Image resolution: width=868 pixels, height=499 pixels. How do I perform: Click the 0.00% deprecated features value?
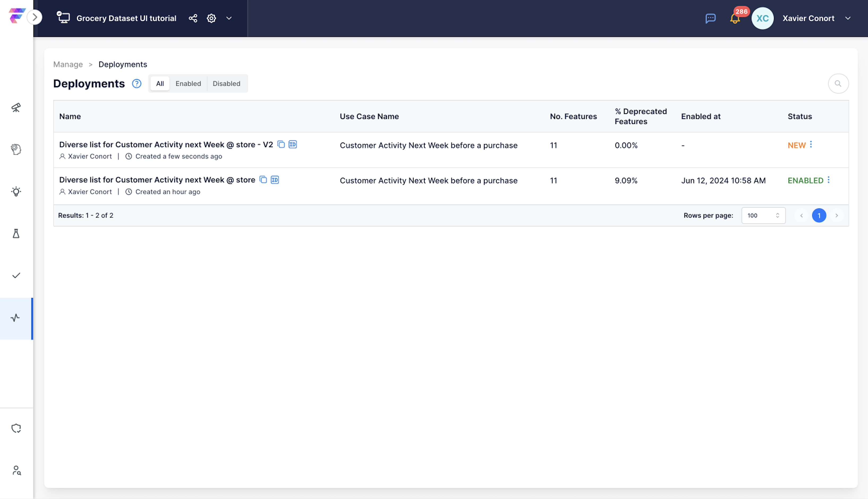point(626,145)
